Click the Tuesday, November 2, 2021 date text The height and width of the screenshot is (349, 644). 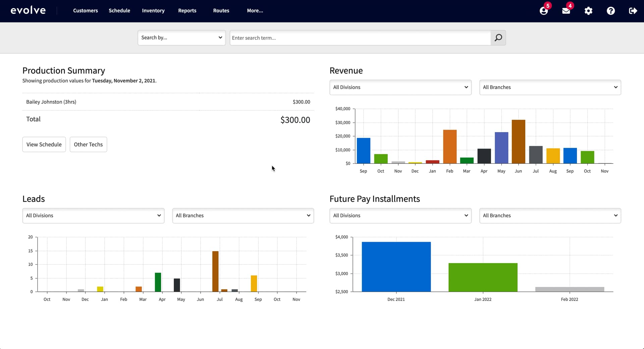click(124, 81)
